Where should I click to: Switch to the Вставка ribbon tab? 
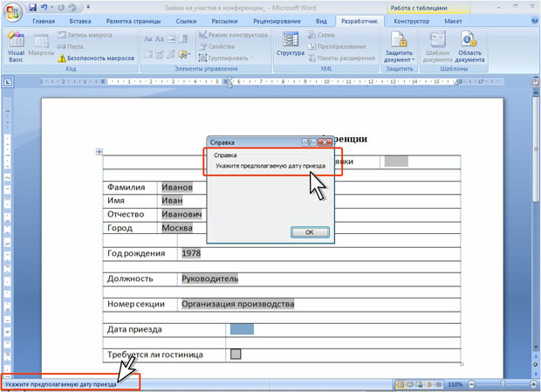[x=80, y=21]
